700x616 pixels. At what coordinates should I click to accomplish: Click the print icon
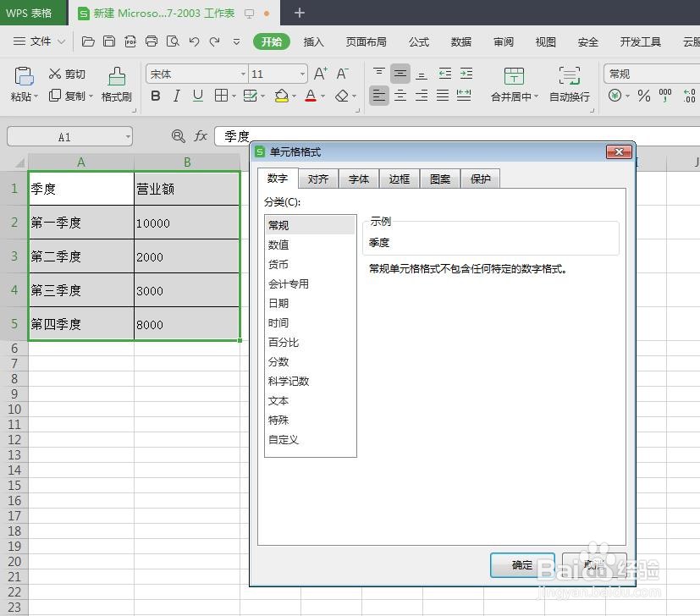(152, 41)
